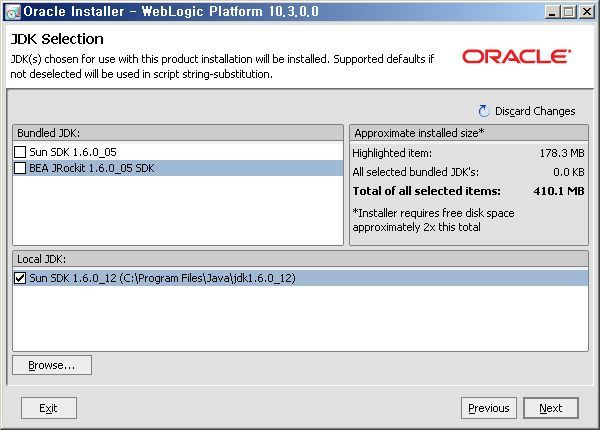Viewport: 600px width, 430px height.
Task: Click the '410.1 MB' total value
Action: [559, 191]
